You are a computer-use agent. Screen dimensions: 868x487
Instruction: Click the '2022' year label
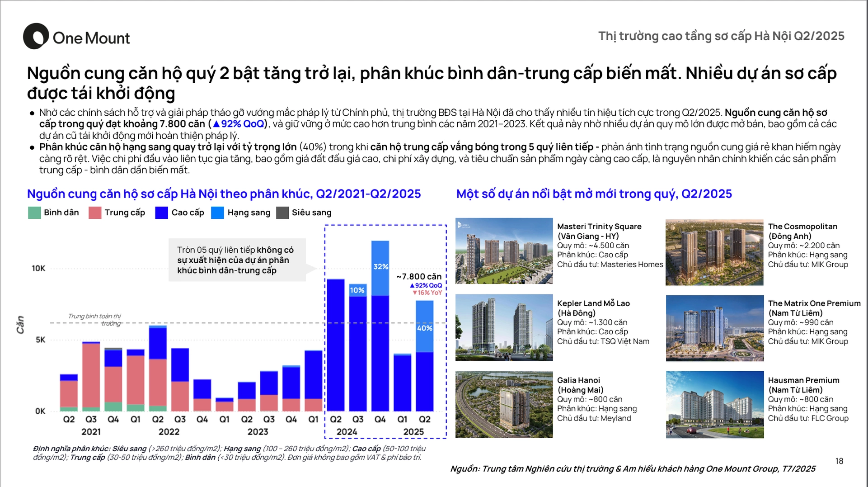pyautogui.click(x=169, y=432)
